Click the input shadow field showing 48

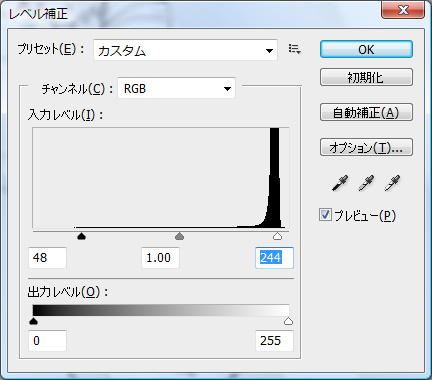click(47, 258)
